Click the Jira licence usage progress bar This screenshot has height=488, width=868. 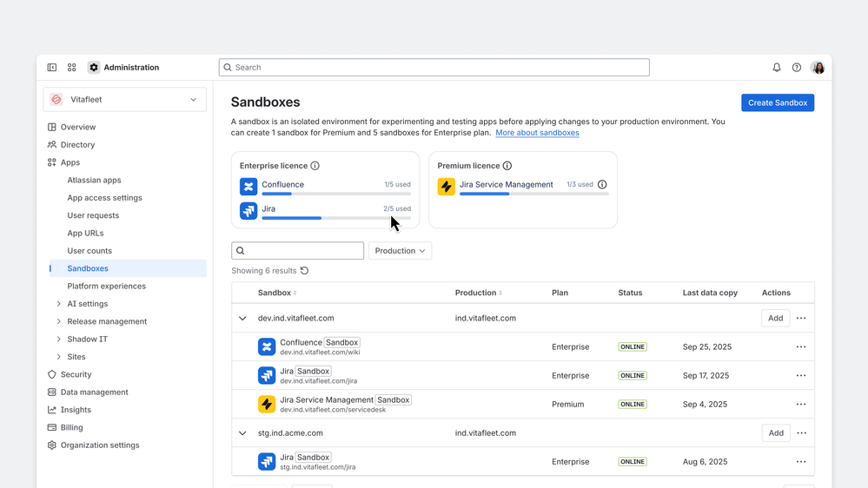[x=336, y=218]
